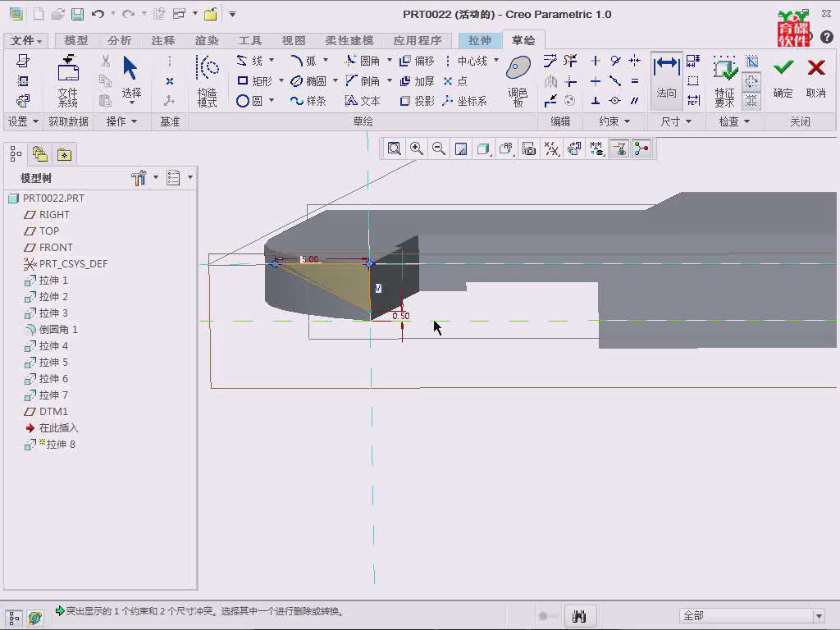Apply the Parallel constraint icon

(x=635, y=101)
